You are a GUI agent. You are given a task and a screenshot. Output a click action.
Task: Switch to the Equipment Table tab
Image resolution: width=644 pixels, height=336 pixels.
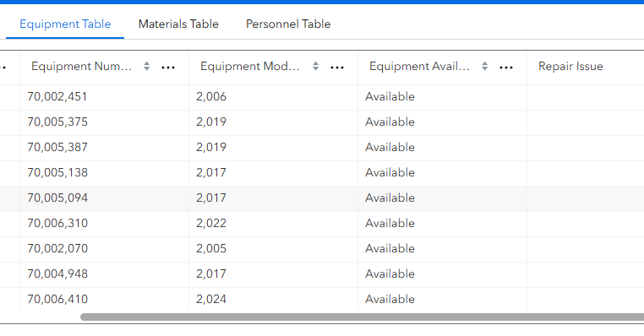click(65, 24)
